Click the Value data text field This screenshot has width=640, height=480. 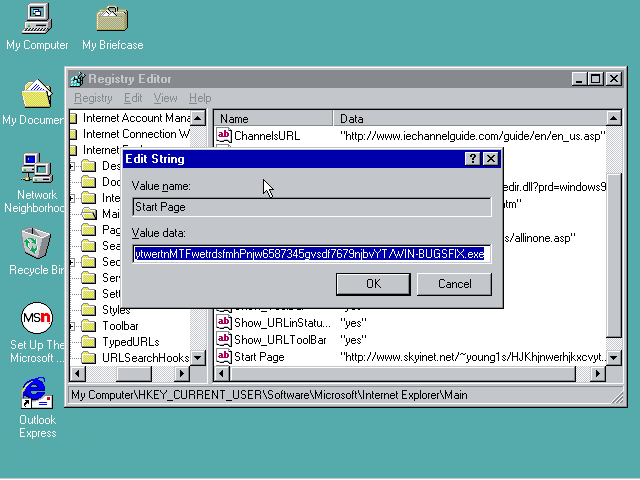pyautogui.click(x=312, y=254)
